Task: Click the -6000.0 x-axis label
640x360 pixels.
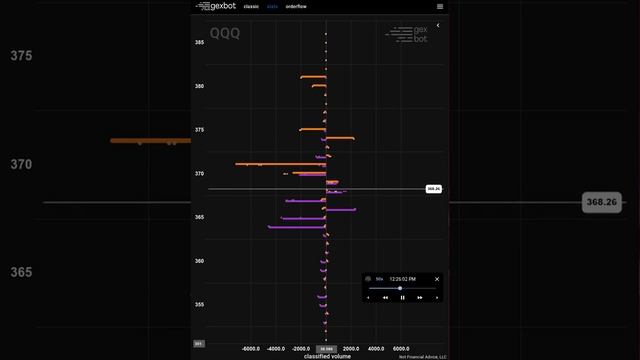Action: tap(251, 349)
